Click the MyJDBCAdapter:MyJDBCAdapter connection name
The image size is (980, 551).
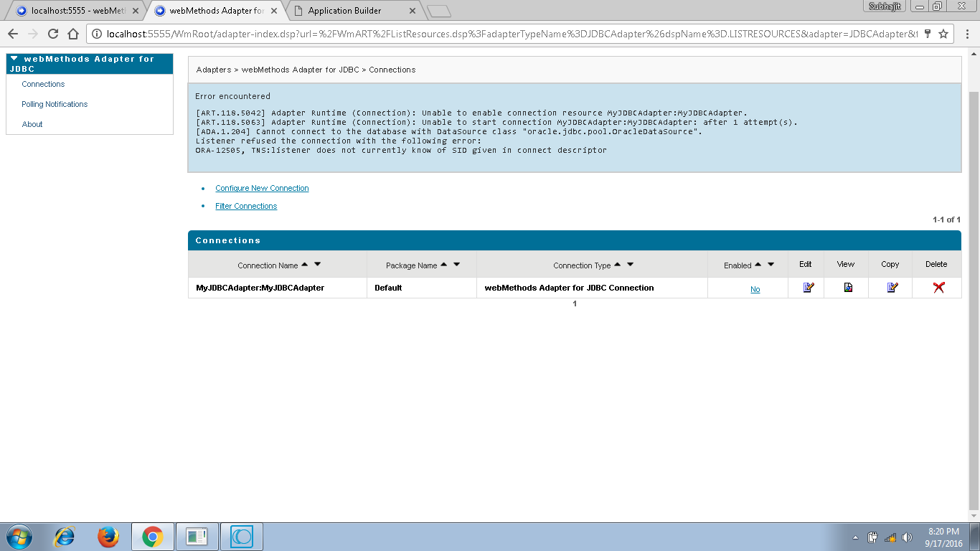[260, 288]
